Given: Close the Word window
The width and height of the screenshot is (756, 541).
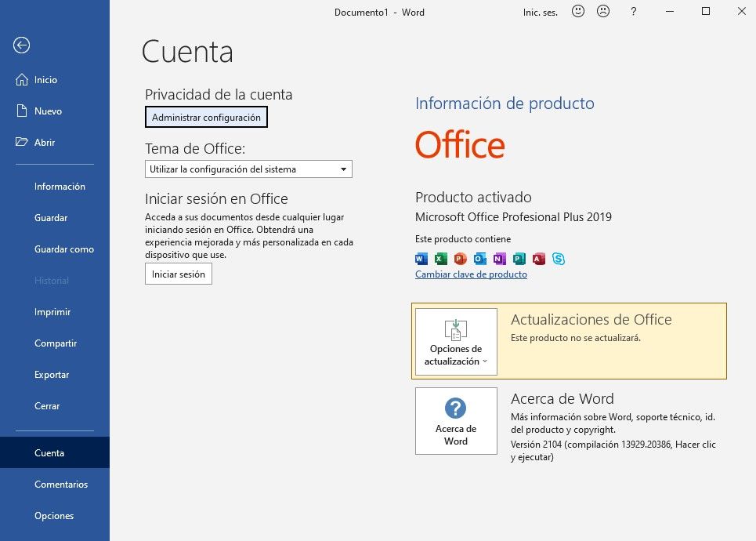Looking at the screenshot, I should [x=742, y=11].
